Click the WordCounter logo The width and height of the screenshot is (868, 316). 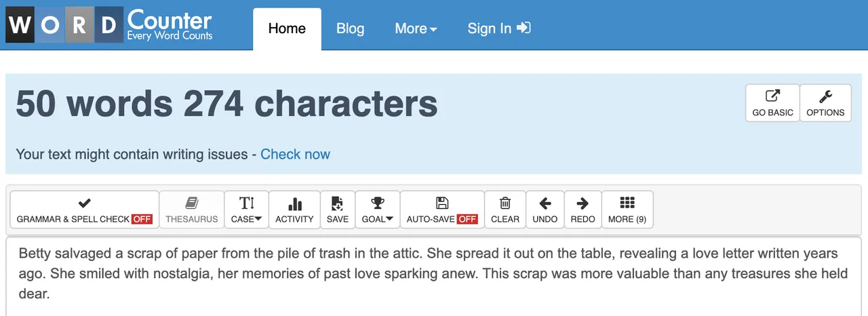tap(109, 25)
